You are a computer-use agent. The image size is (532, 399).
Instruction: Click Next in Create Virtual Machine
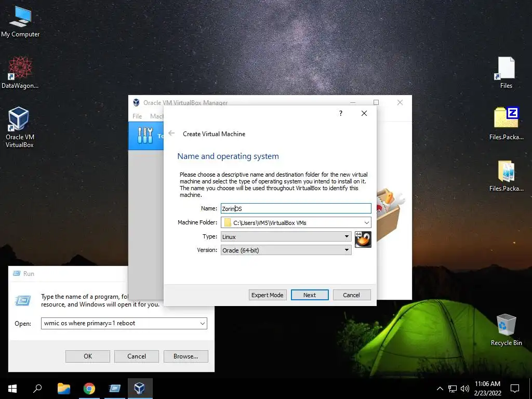310,295
